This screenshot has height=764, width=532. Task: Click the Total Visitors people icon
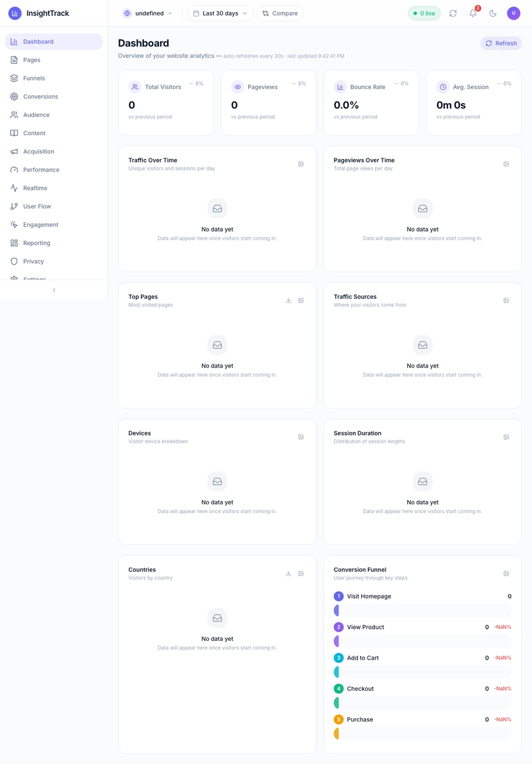point(135,87)
